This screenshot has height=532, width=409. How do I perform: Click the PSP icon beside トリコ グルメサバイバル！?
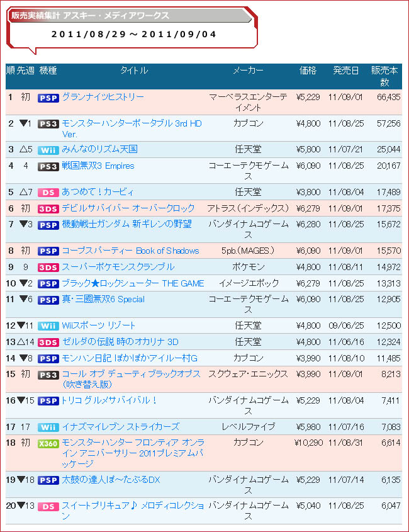[48, 401]
